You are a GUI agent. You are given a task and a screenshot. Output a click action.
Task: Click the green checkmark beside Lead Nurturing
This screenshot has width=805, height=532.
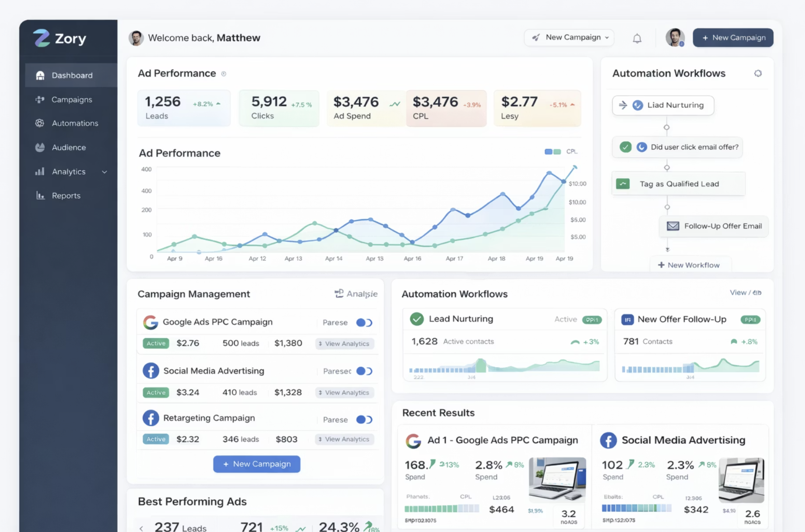(x=417, y=319)
